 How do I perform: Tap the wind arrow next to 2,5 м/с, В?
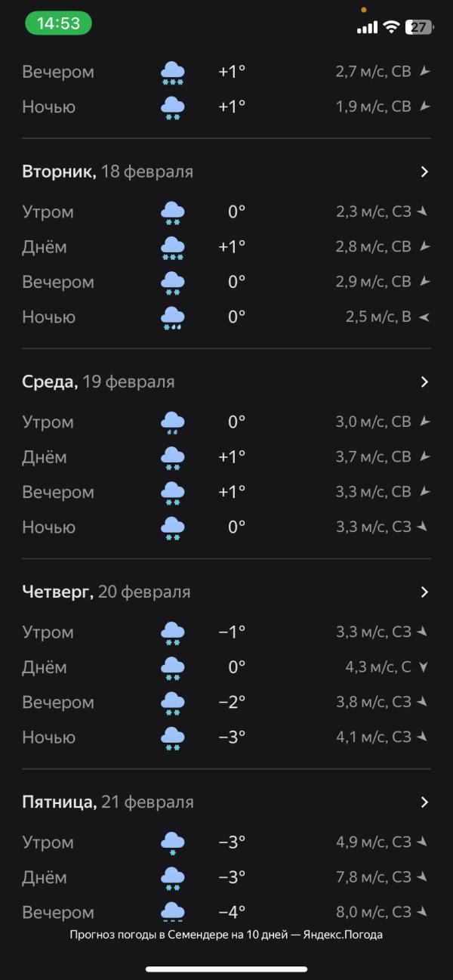click(424, 317)
